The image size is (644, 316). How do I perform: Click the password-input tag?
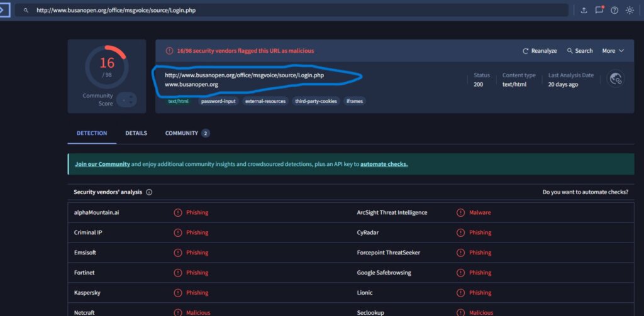click(x=218, y=101)
